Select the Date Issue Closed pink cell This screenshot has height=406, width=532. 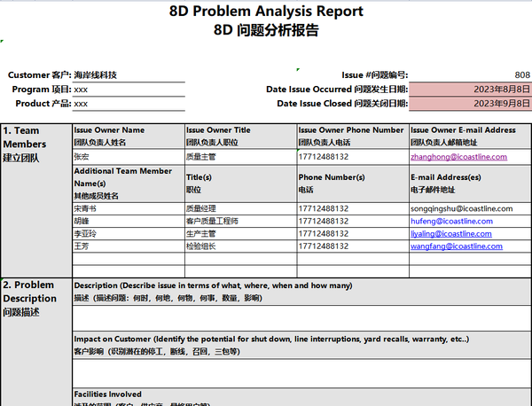coord(470,104)
